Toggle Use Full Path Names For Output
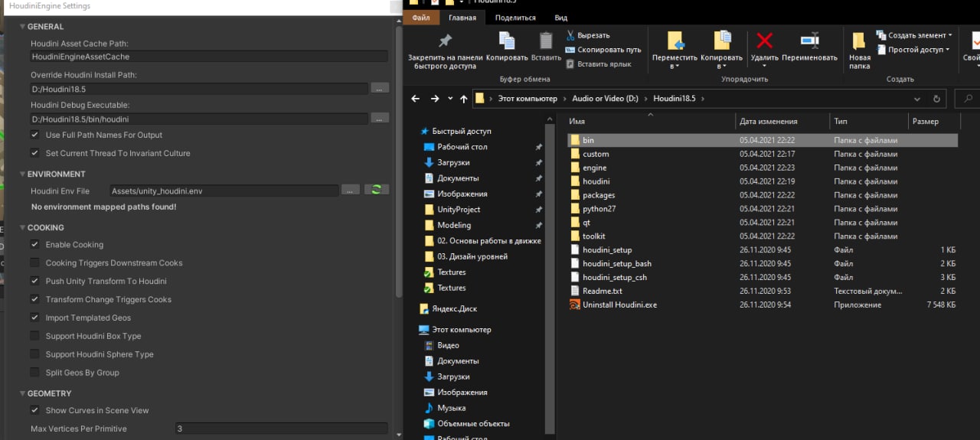The height and width of the screenshot is (440, 980). [34, 135]
